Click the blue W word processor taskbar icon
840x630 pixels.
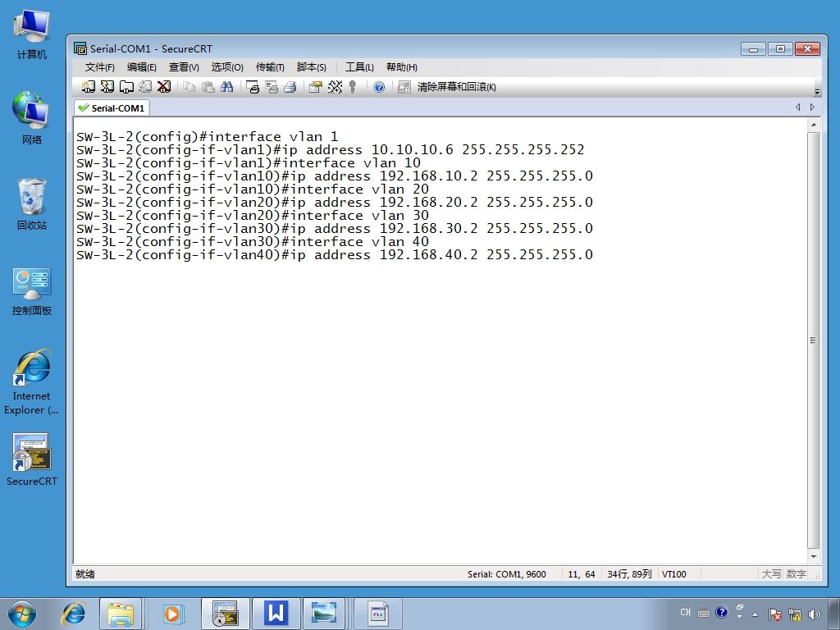276,614
